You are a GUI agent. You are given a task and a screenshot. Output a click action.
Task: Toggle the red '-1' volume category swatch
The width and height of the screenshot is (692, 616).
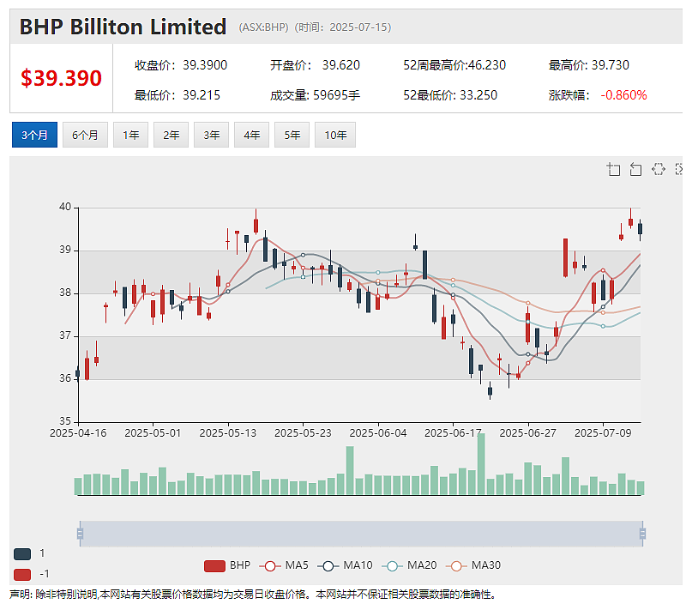click(22, 575)
